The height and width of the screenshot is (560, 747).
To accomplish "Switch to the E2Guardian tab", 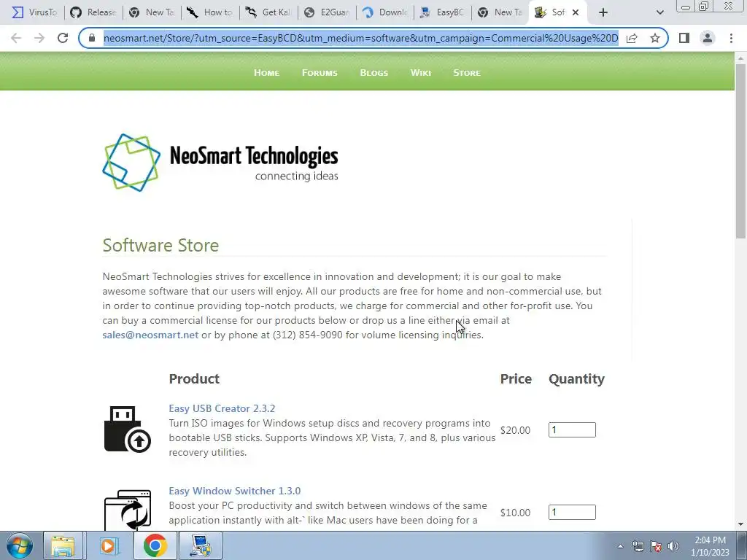I will pos(327,12).
